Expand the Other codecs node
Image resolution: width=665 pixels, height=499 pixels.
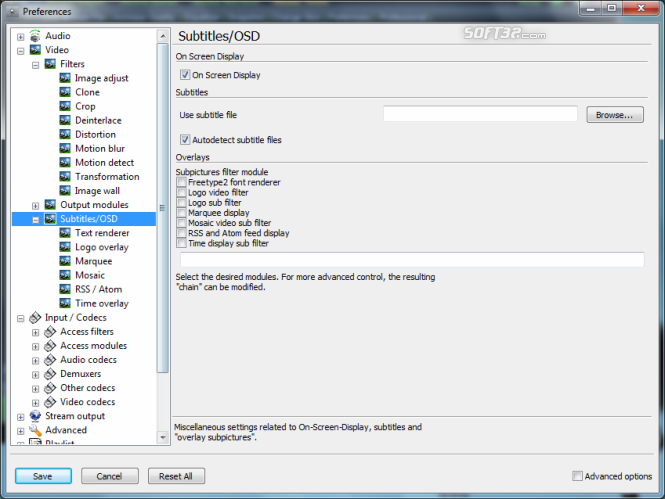pos(36,389)
